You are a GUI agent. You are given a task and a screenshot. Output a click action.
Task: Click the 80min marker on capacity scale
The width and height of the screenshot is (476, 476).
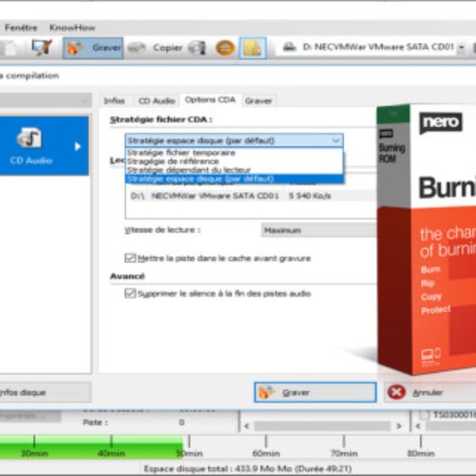421,453
